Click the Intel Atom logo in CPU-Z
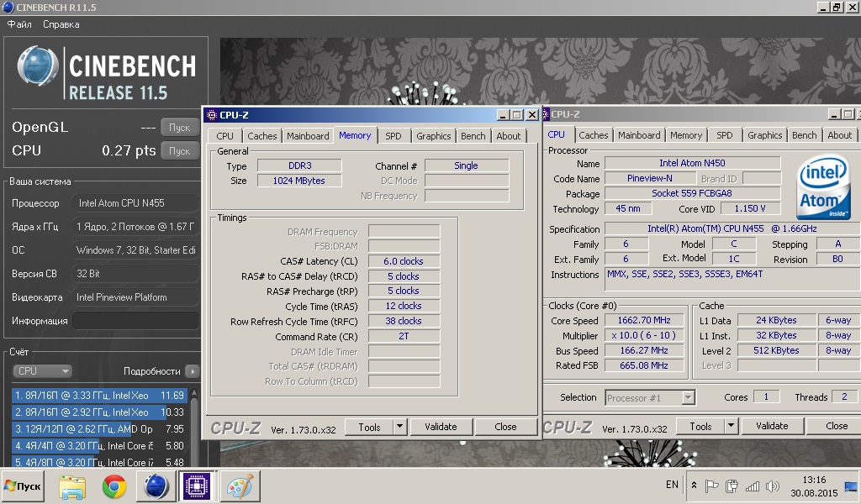The height and width of the screenshot is (504, 861). point(822,187)
